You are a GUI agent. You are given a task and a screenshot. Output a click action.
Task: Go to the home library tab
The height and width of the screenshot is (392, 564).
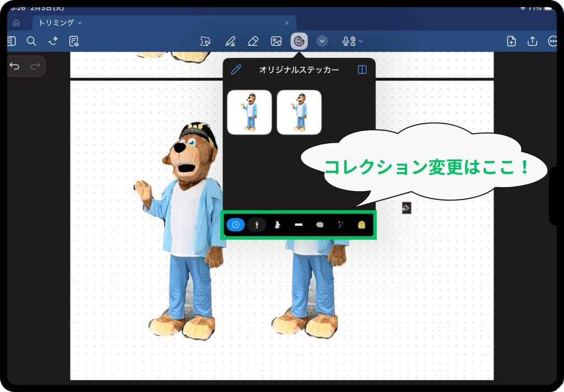(x=16, y=23)
